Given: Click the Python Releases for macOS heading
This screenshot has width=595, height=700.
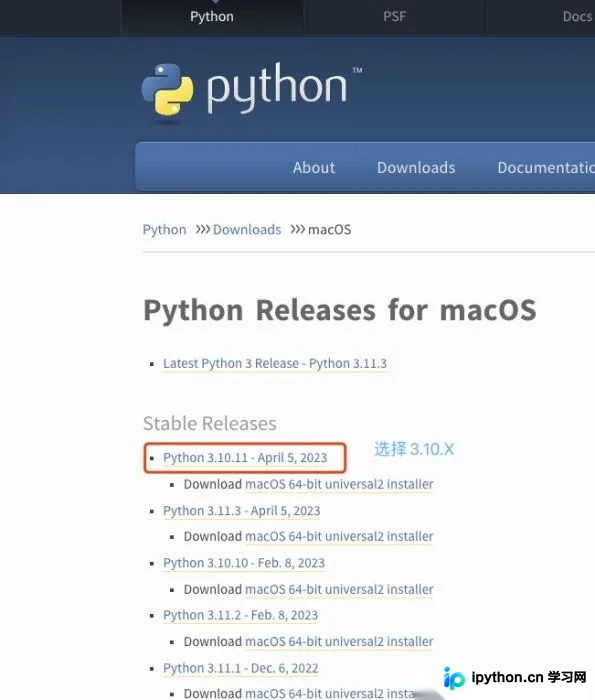Looking at the screenshot, I should (x=340, y=310).
